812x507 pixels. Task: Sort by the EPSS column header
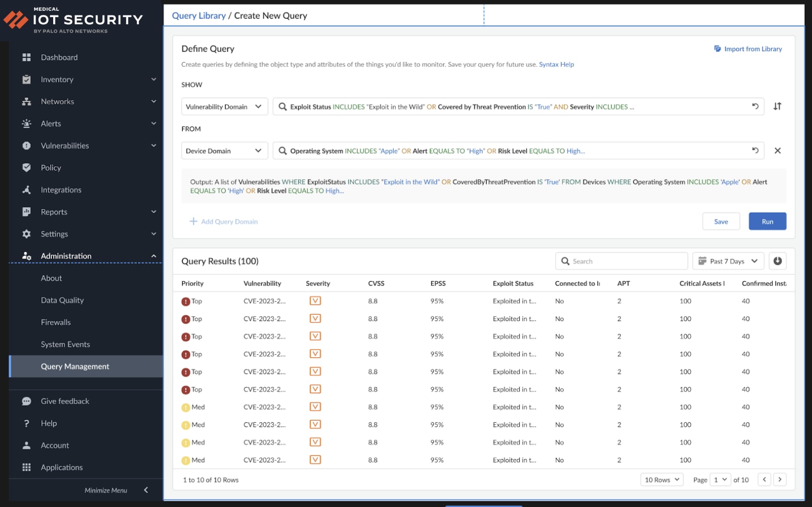point(438,283)
